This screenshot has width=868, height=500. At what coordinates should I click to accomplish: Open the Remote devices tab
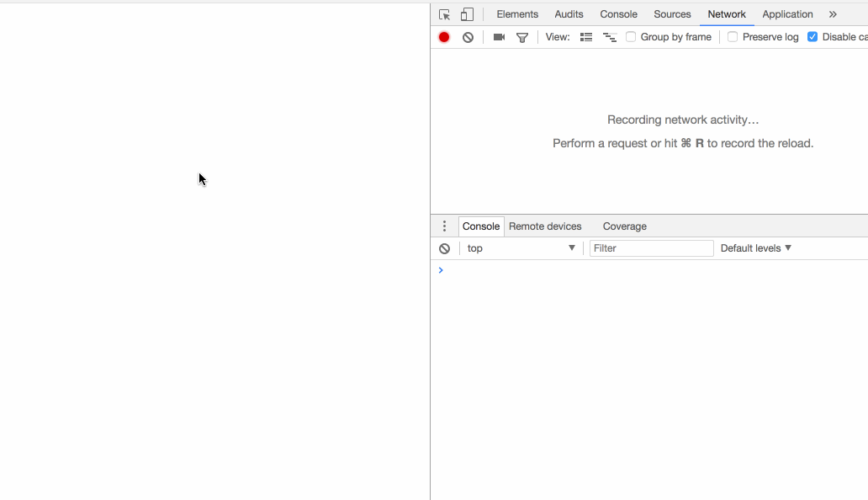pos(545,226)
